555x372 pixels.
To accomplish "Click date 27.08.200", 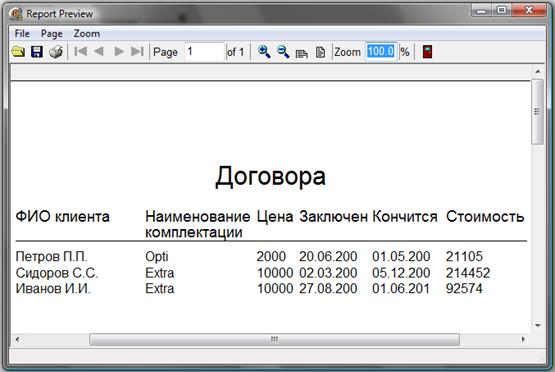I will pos(328,289).
